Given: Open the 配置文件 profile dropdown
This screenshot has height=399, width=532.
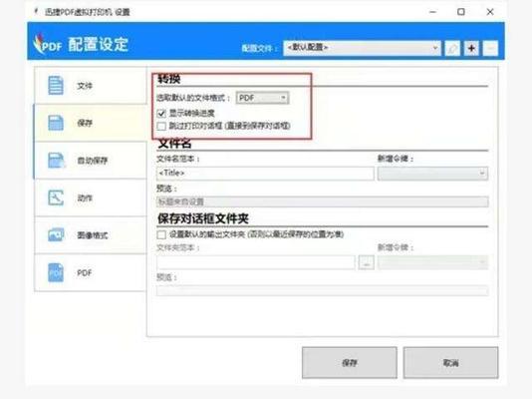Looking at the screenshot, I should [x=362, y=48].
